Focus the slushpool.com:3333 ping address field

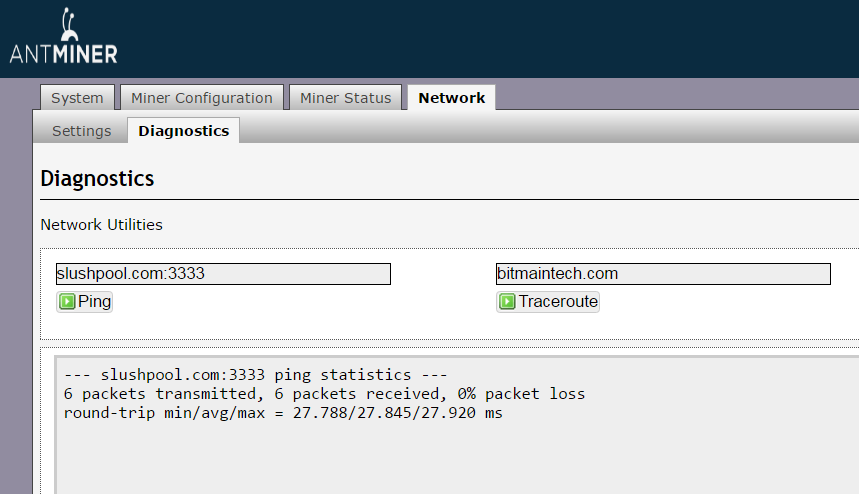click(223, 274)
